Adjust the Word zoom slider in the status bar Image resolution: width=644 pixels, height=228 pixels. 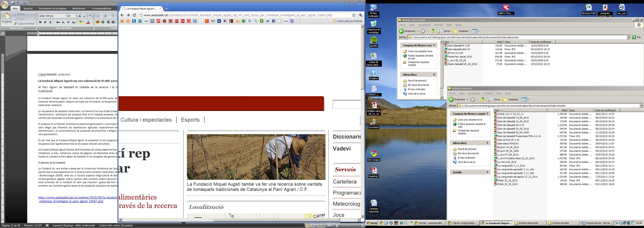coord(349,226)
